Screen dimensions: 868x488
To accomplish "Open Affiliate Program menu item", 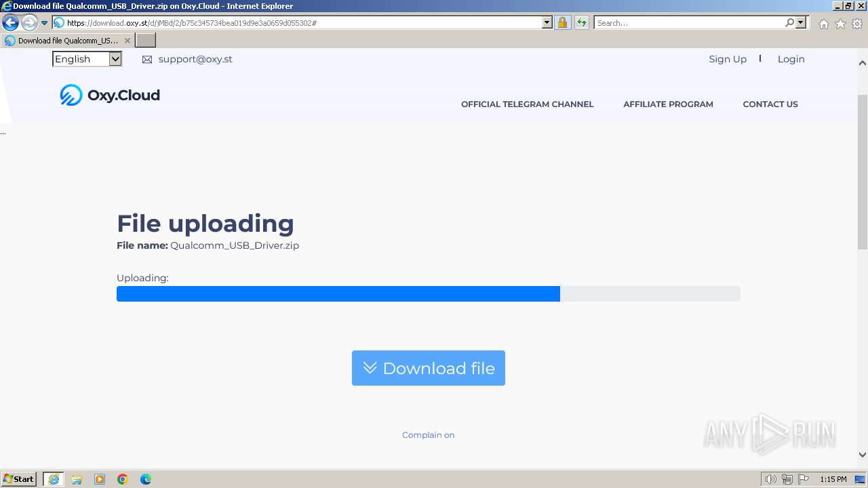I will click(x=668, y=104).
